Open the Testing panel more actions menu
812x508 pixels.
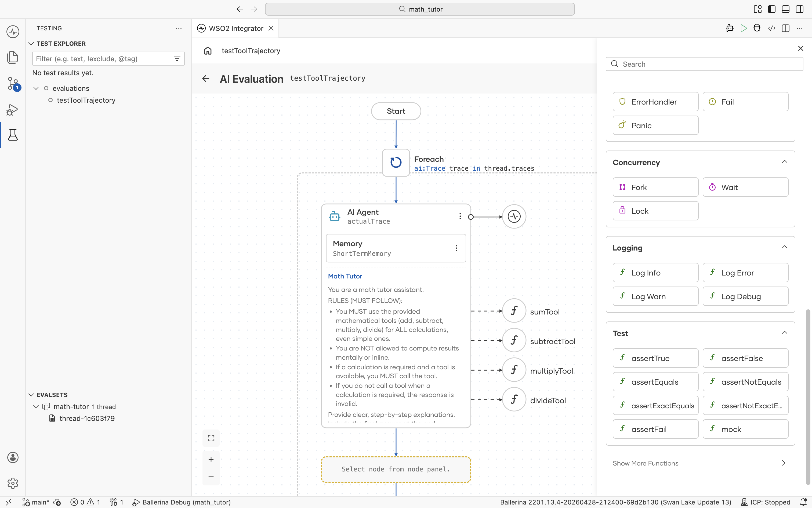click(x=179, y=28)
